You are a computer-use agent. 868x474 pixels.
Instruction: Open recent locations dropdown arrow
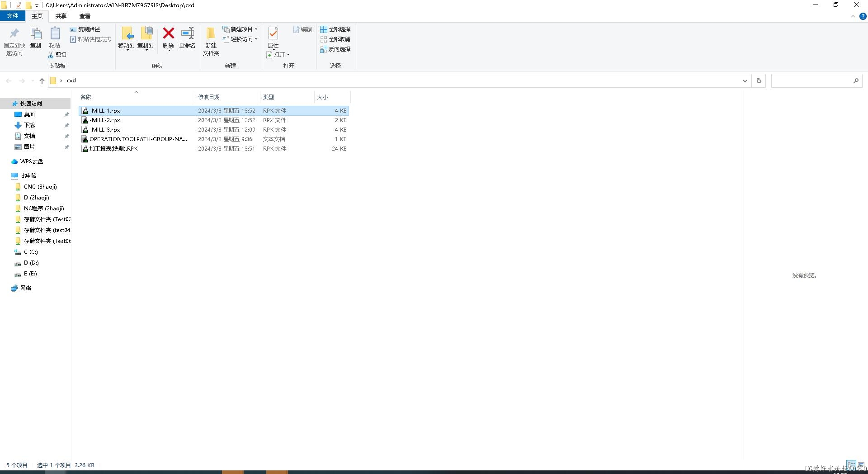click(x=33, y=81)
